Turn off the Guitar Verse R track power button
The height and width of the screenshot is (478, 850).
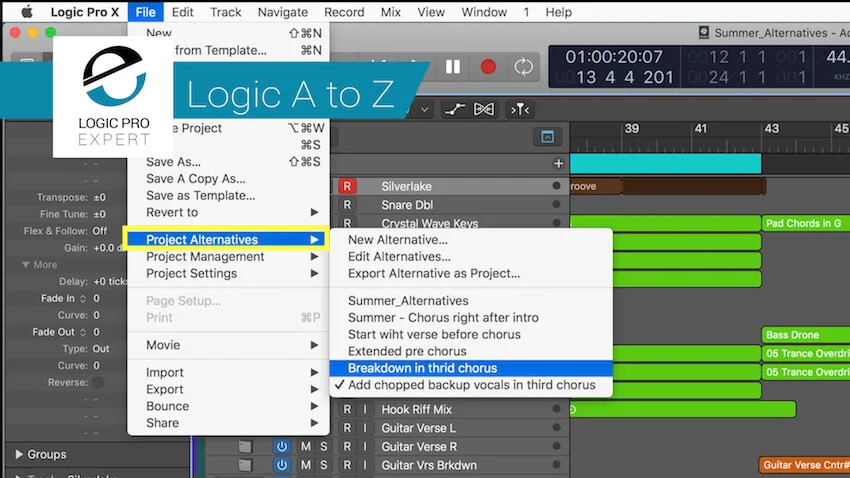pyautogui.click(x=281, y=447)
